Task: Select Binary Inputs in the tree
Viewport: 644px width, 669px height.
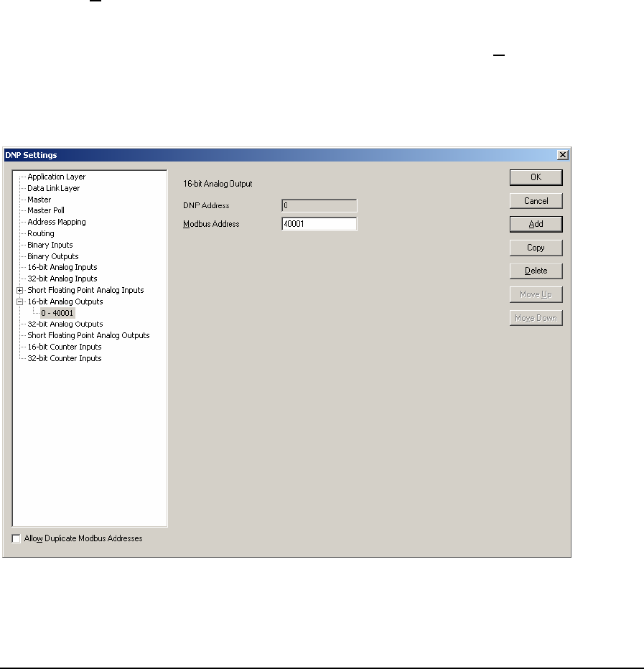Action: [50, 245]
